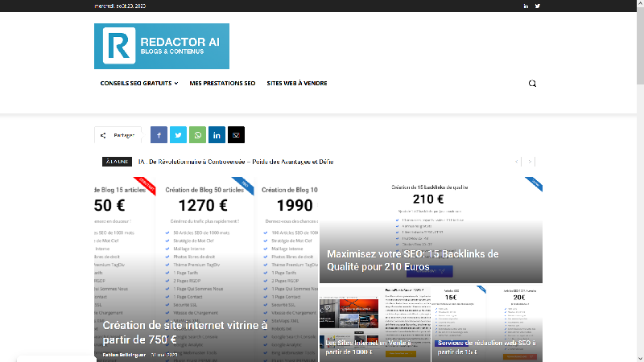Open the search magnifier icon
The height and width of the screenshot is (362, 644).
(x=532, y=84)
